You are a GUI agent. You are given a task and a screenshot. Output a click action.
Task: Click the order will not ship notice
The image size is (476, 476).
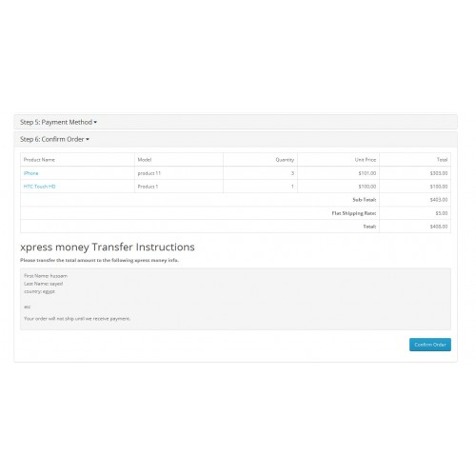(77, 319)
